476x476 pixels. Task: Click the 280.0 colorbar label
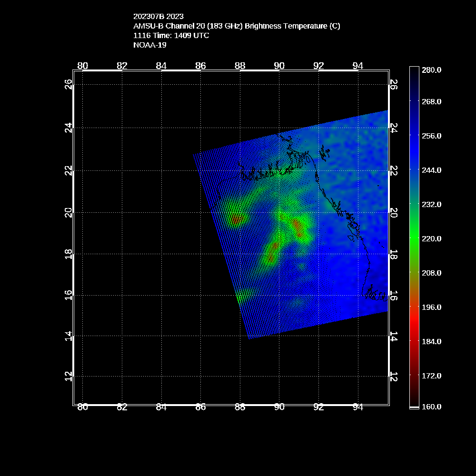[431, 69]
